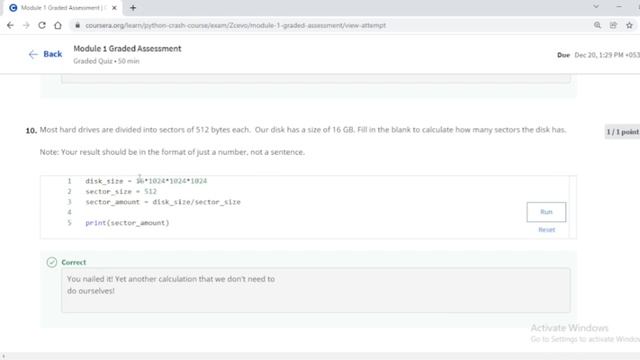640x360 pixels.
Task: Click the horizontal scrollbar at page bottom
Action: (320, 356)
